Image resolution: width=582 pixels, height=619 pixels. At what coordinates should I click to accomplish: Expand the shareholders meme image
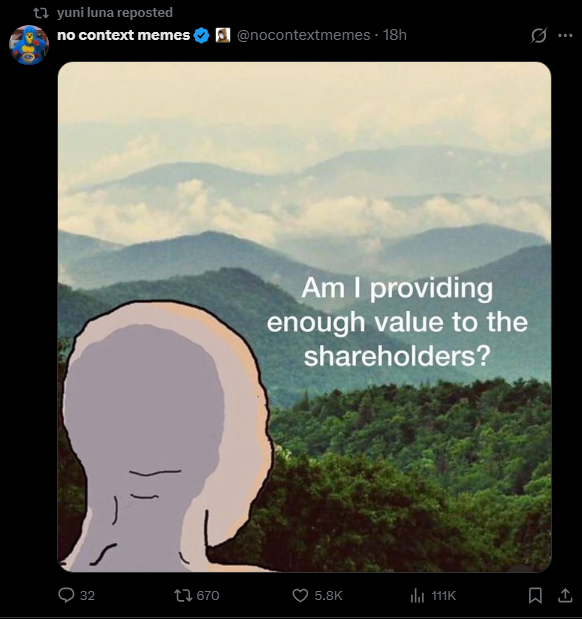[304, 317]
